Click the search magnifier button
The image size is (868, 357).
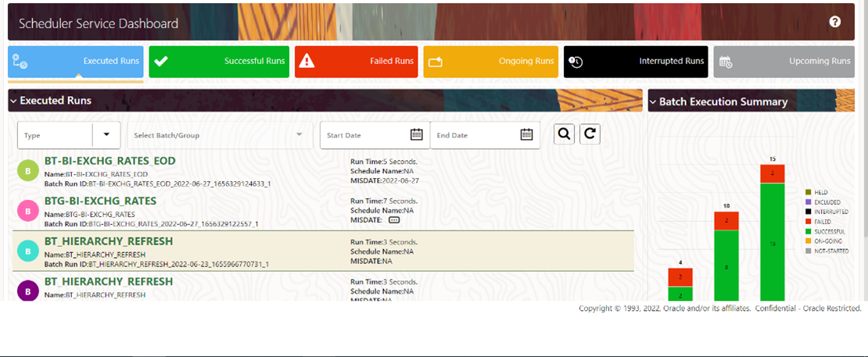tap(564, 134)
